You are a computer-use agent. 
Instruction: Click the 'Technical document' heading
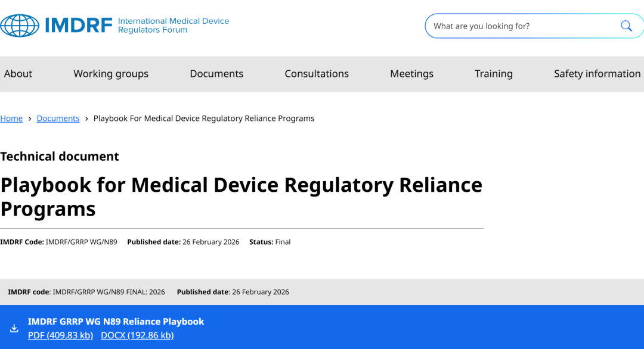[x=60, y=156]
